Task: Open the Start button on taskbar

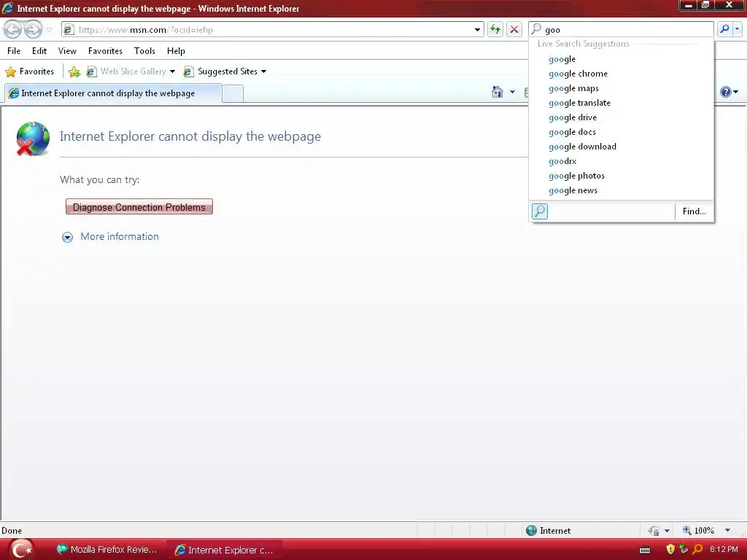Action: coord(21,550)
